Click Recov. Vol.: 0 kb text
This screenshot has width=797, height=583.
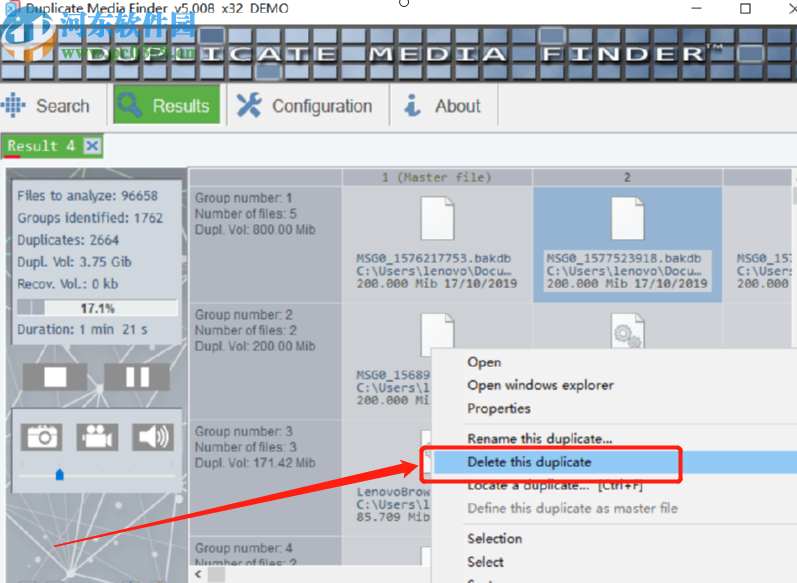(68, 284)
